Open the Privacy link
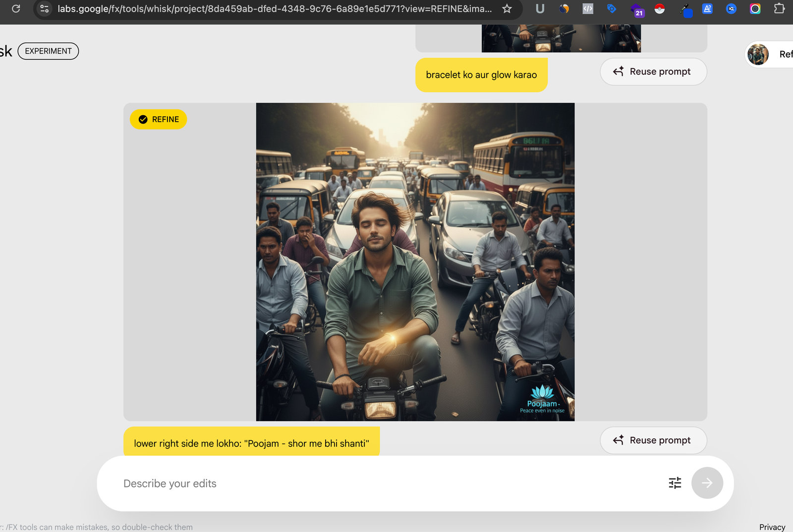The height and width of the screenshot is (532, 793). 772,527
